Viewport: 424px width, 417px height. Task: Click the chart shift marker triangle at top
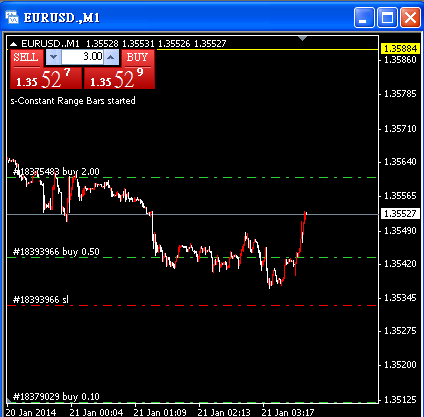click(302, 39)
